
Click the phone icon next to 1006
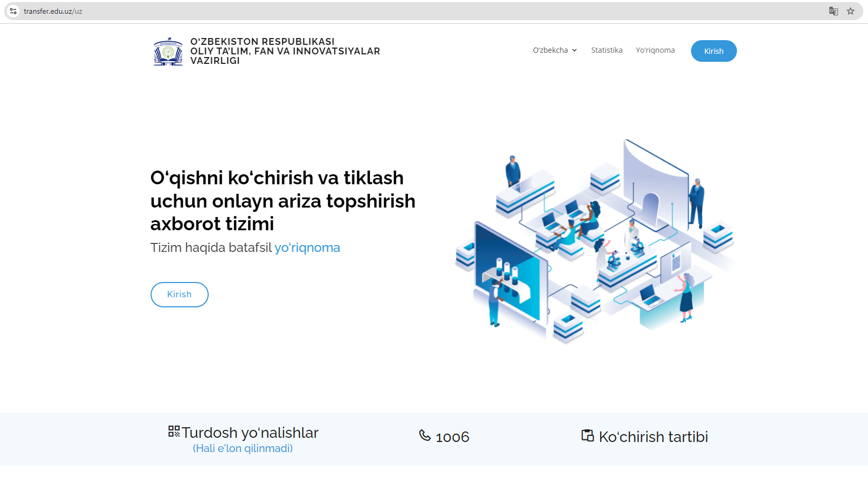[x=425, y=435]
